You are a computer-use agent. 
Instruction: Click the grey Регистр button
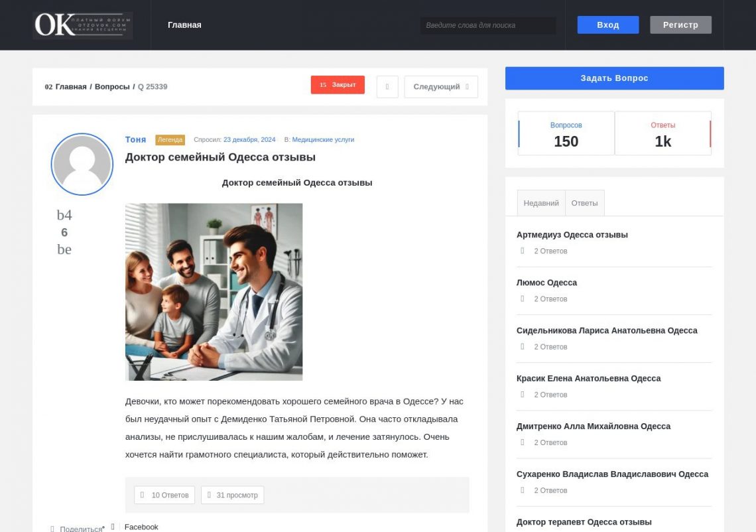point(680,25)
